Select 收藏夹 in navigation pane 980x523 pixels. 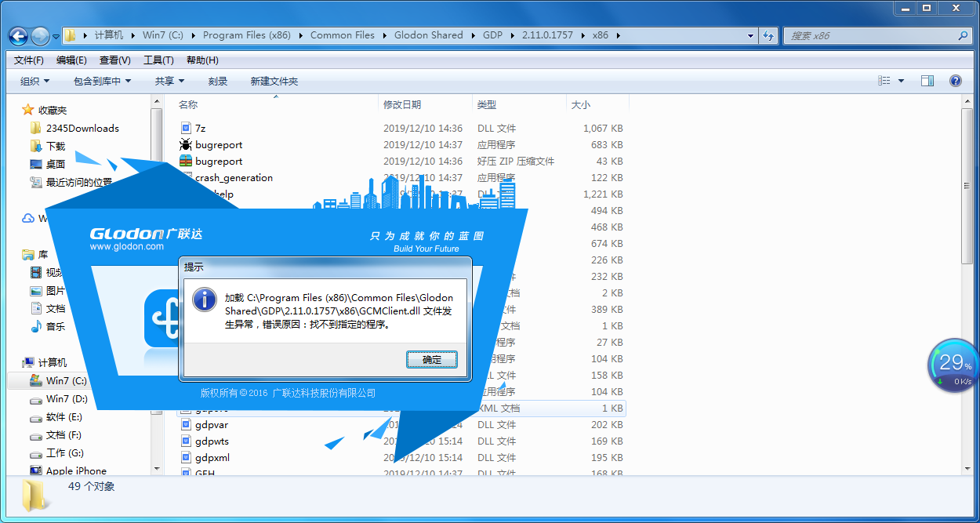pyautogui.click(x=53, y=111)
